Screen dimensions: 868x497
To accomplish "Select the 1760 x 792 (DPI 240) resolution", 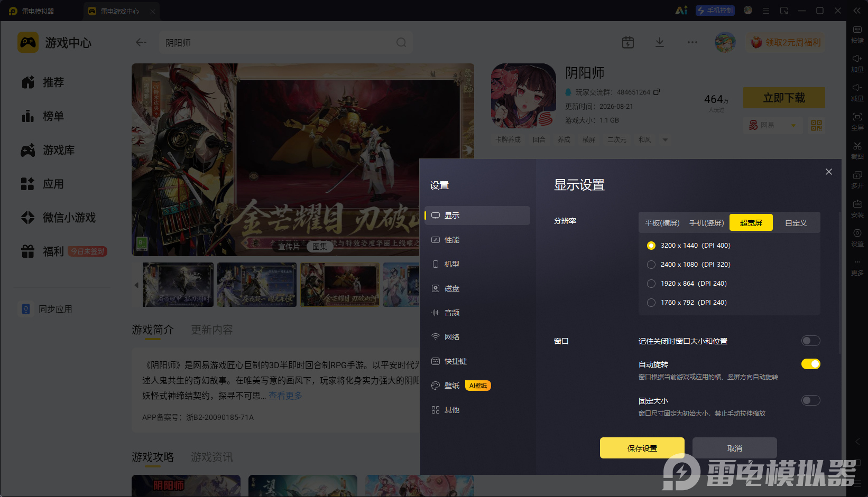I will pos(651,303).
